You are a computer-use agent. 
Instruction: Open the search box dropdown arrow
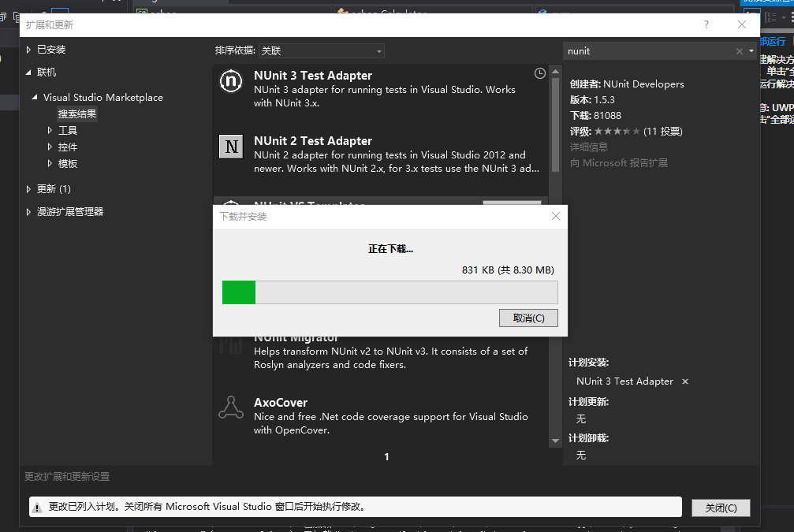(x=751, y=51)
